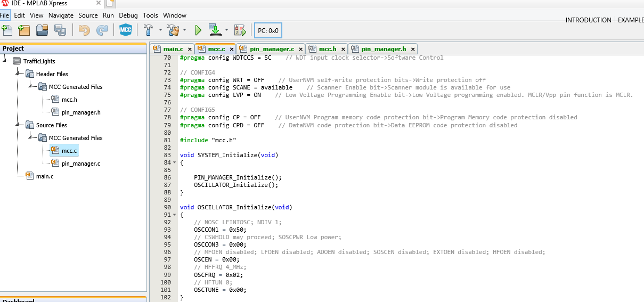Run project with green play arrow
Screen dimensions: 644x302
click(x=198, y=30)
